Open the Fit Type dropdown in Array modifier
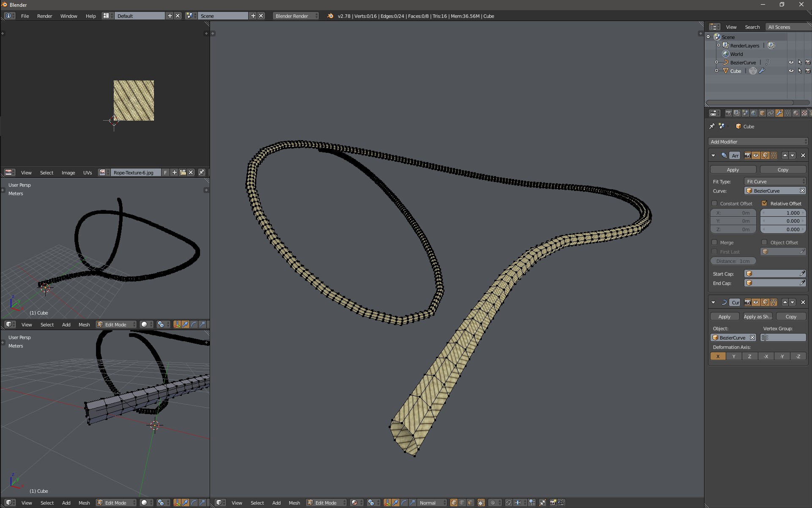812x508 pixels. point(775,182)
